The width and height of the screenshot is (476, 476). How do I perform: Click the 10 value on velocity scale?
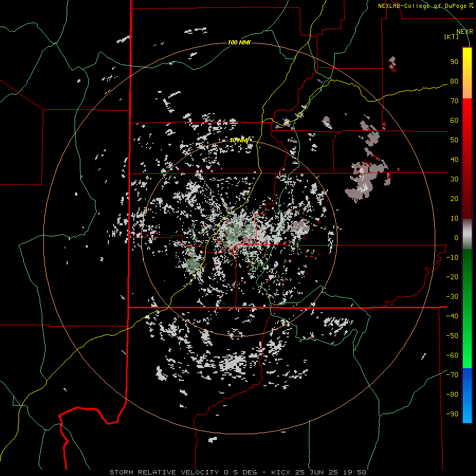tap(454, 218)
